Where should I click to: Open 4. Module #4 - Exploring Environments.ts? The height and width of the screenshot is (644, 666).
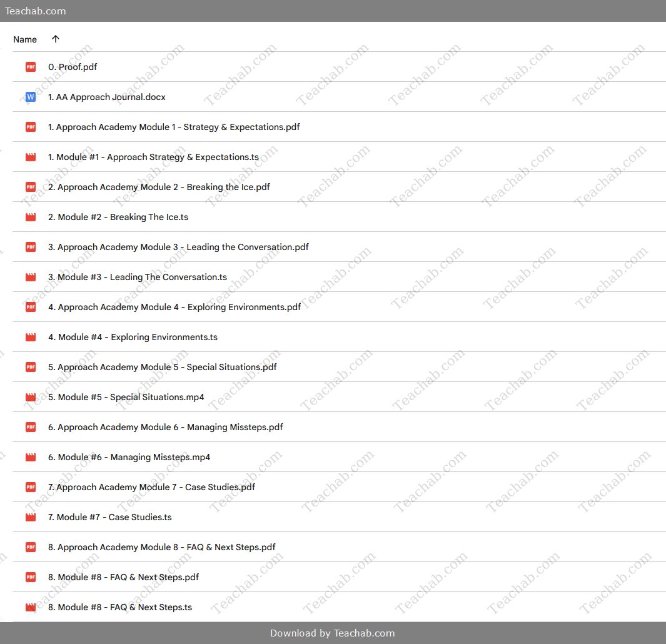click(x=133, y=337)
